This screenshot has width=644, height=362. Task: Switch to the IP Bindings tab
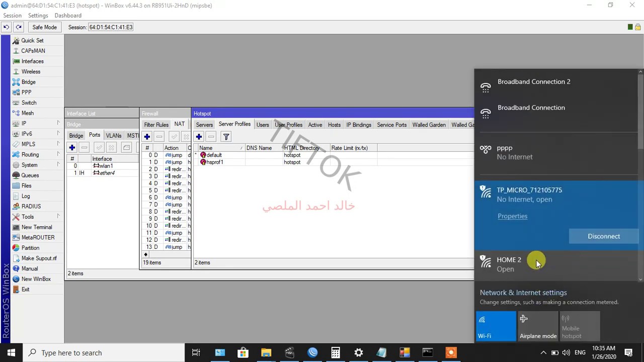click(x=359, y=125)
